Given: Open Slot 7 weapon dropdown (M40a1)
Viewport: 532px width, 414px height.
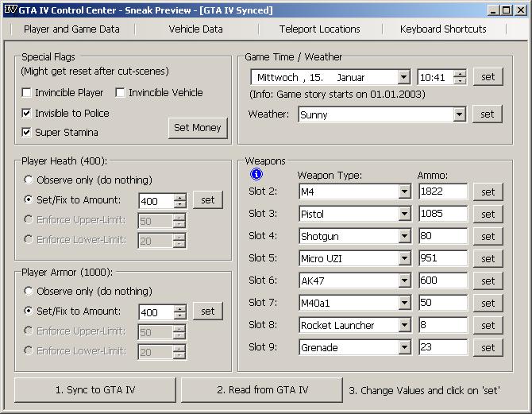Looking at the screenshot, I should pyautogui.click(x=404, y=303).
